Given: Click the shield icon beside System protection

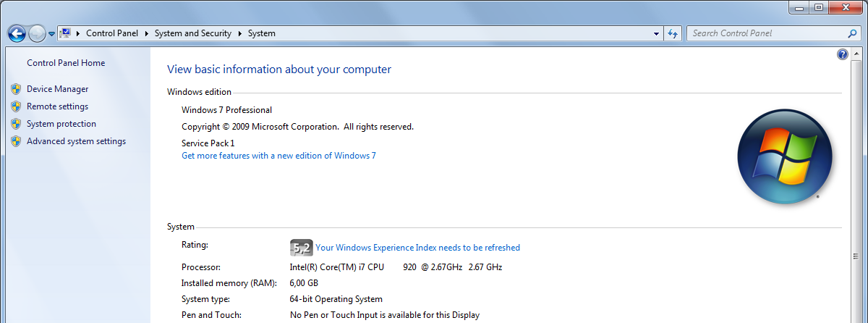Looking at the screenshot, I should pyautogui.click(x=16, y=124).
